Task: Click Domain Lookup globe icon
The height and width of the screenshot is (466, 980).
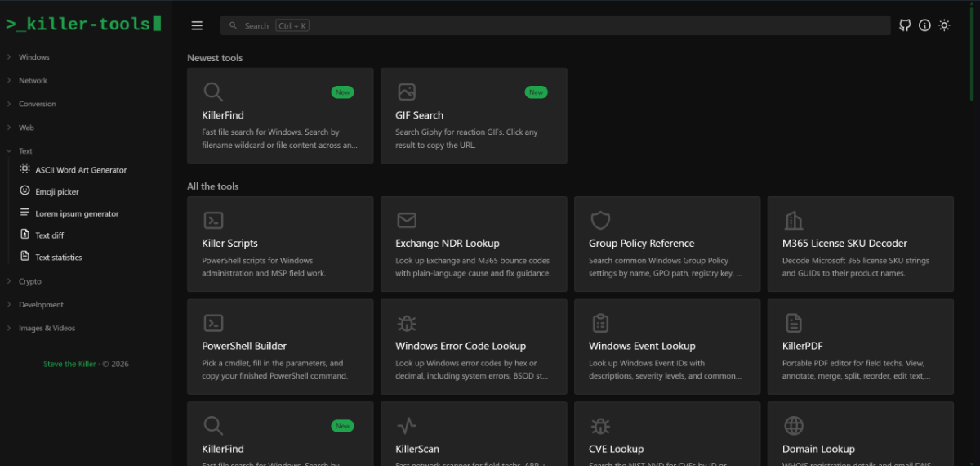Action: point(794,425)
